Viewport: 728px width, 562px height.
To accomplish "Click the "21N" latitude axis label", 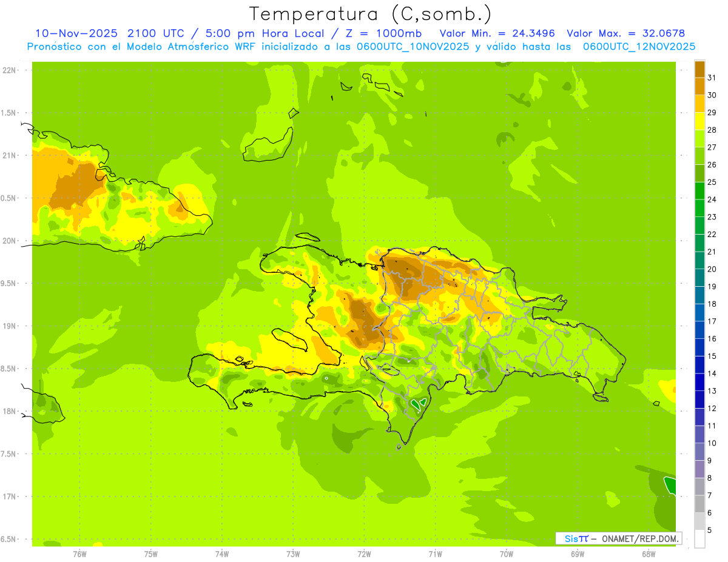I will tap(8, 155).
